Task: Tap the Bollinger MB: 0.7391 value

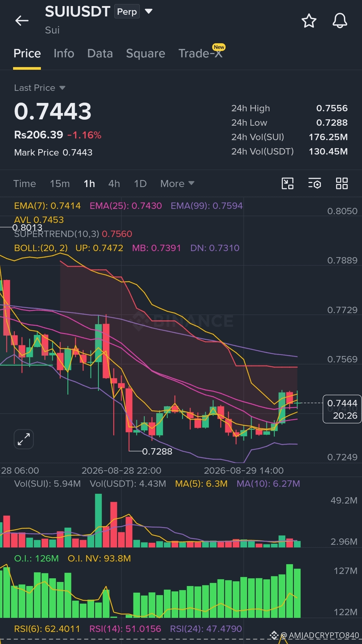Action: click(x=157, y=248)
